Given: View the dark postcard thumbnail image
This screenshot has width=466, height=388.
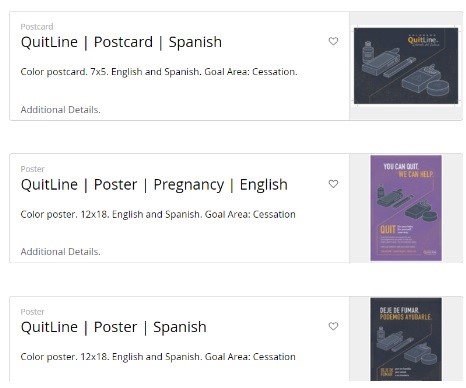Looking at the screenshot, I should click(406, 66).
